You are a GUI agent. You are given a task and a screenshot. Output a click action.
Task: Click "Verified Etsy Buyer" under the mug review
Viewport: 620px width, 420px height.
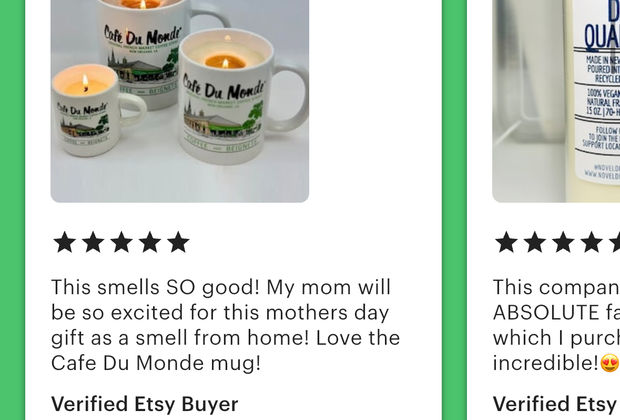coord(145,404)
